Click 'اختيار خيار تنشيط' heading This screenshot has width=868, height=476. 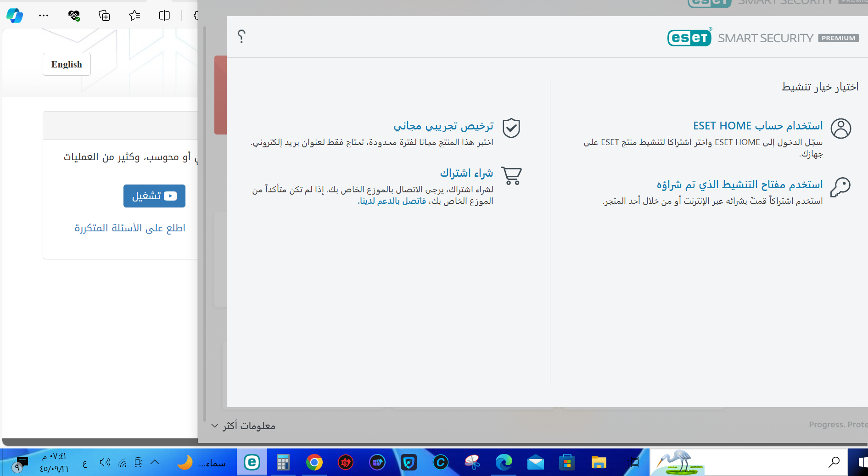820,87
